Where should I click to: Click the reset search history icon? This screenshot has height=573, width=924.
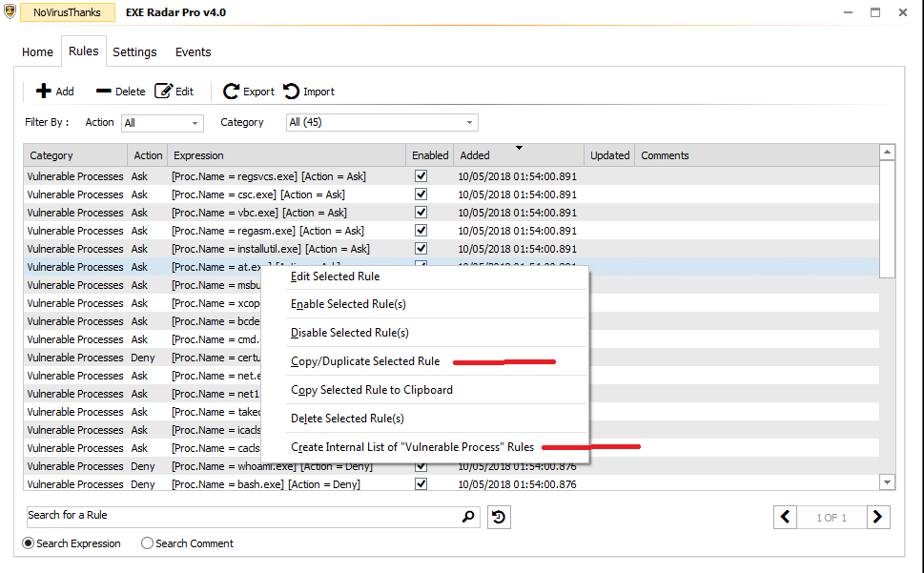[x=498, y=517]
